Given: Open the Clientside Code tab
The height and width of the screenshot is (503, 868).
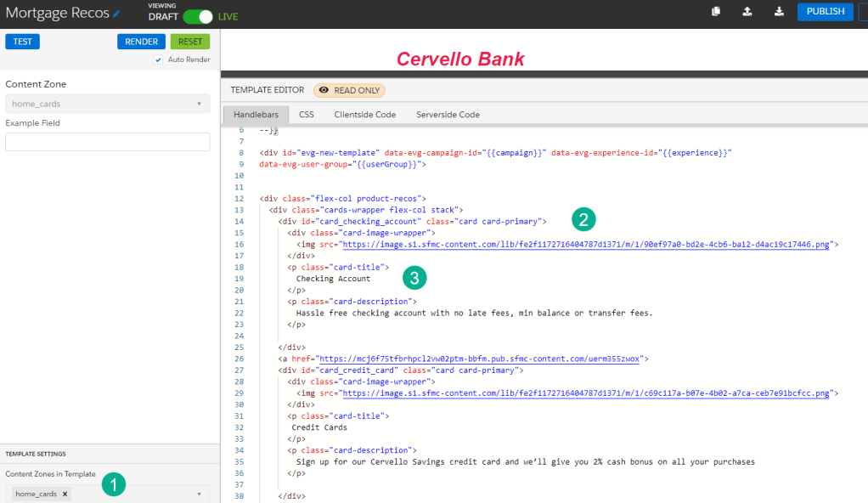Looking at the screenshot, I should coord(364,115).
